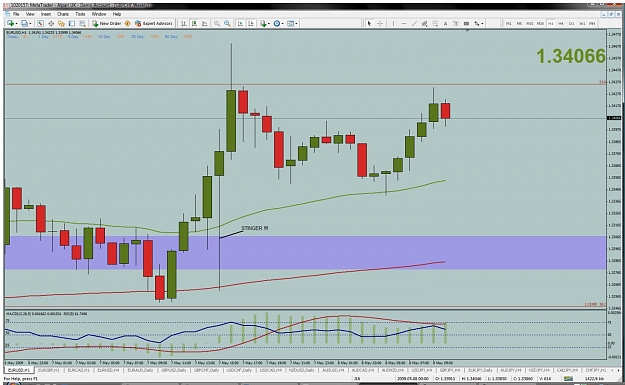This screenshot has height=385, width=625.
Task: Switch to M1 timeframe
Action: pos(509,24)
